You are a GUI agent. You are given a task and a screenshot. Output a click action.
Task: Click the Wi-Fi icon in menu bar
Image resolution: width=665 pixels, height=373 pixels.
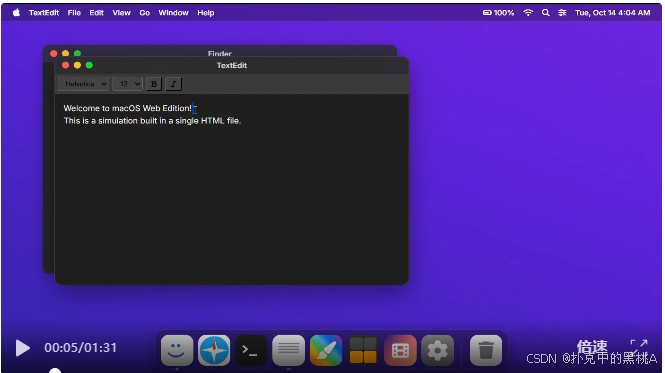pyautogui.click(x=528, y=13)
